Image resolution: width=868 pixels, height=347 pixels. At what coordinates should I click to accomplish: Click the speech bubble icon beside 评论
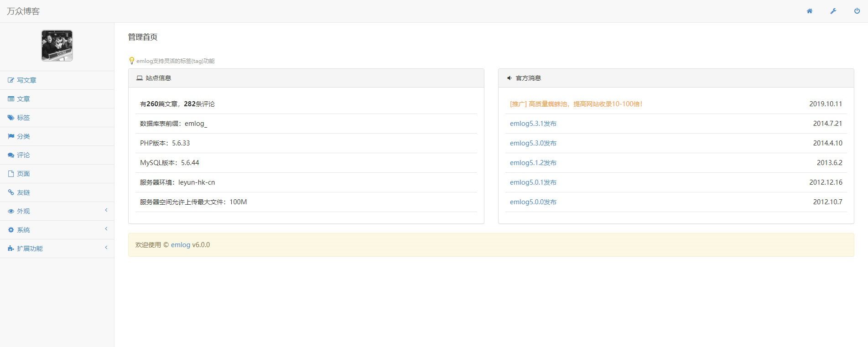[11, 155]
